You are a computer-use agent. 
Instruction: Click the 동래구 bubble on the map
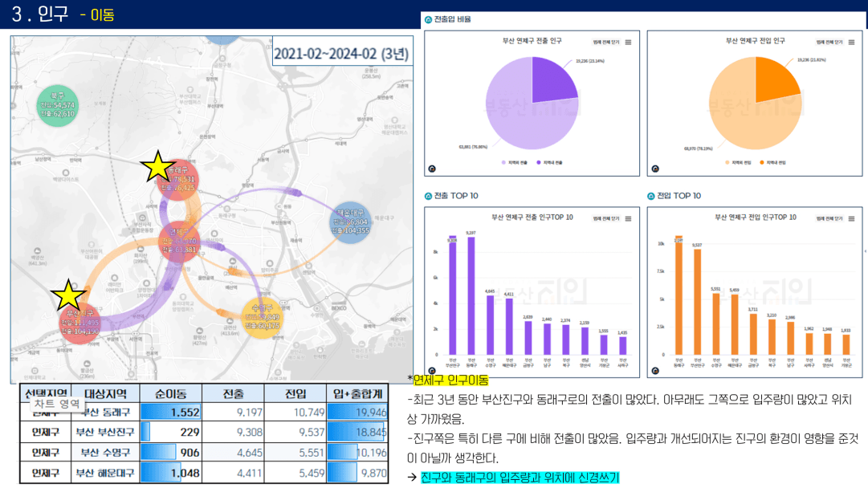(177, 179)
